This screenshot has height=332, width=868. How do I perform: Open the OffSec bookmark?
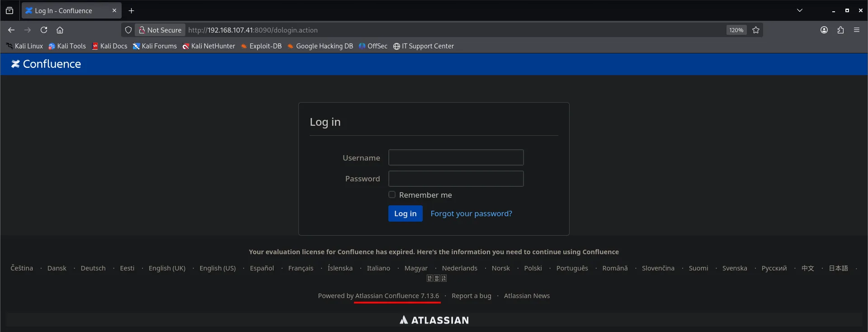point(373,46)
